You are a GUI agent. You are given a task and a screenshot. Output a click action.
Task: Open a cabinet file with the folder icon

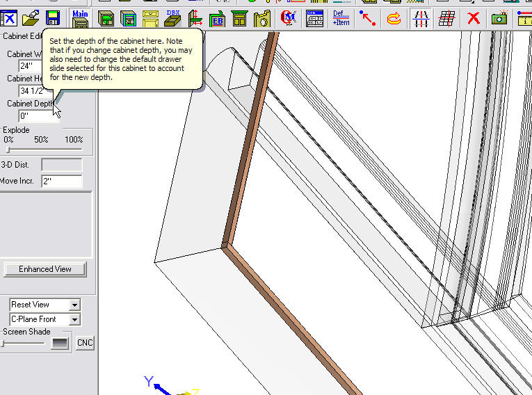click(x=31, y=18)
